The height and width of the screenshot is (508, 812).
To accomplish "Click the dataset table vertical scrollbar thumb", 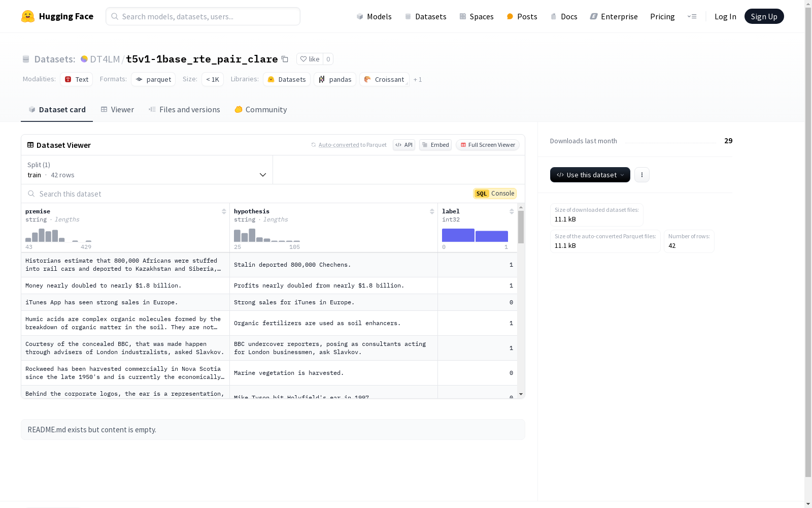I will [521, 227].
